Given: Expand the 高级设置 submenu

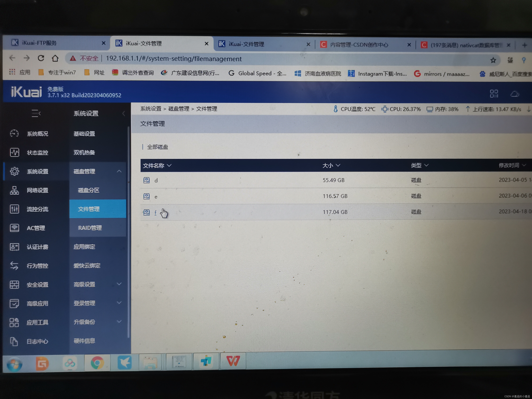Looking at the screenshot, I should click(x=119, y=284).
